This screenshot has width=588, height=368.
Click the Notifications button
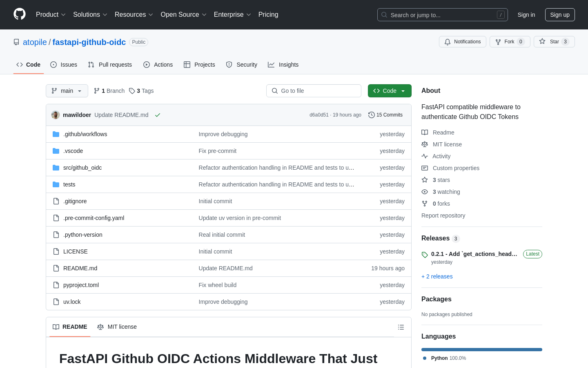(463, 42)
